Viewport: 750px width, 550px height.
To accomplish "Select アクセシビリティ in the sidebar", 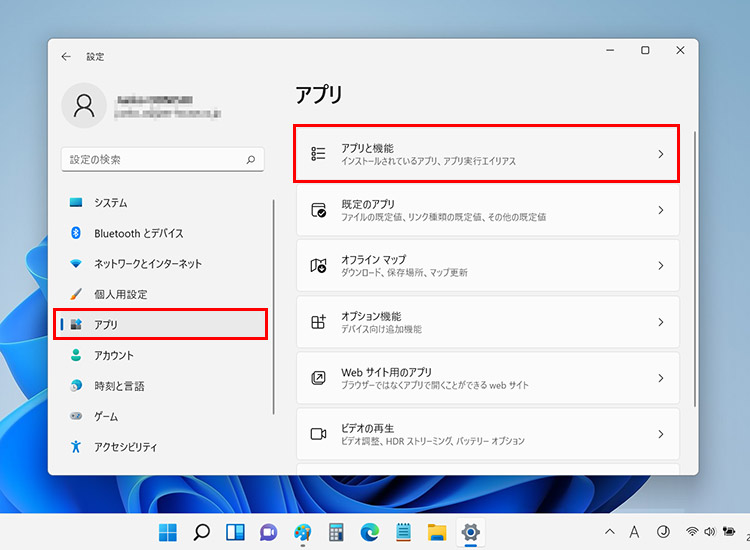I will click(x=125, y=447).
